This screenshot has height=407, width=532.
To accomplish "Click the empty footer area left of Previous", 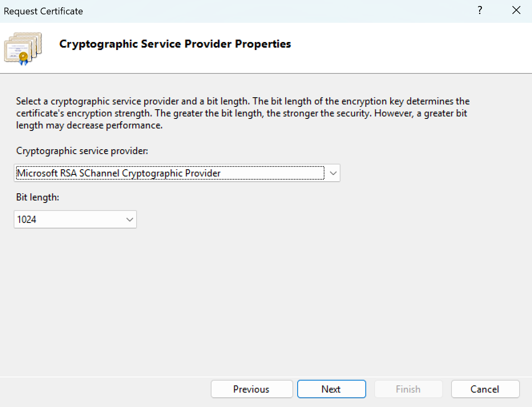I will 104,390.
